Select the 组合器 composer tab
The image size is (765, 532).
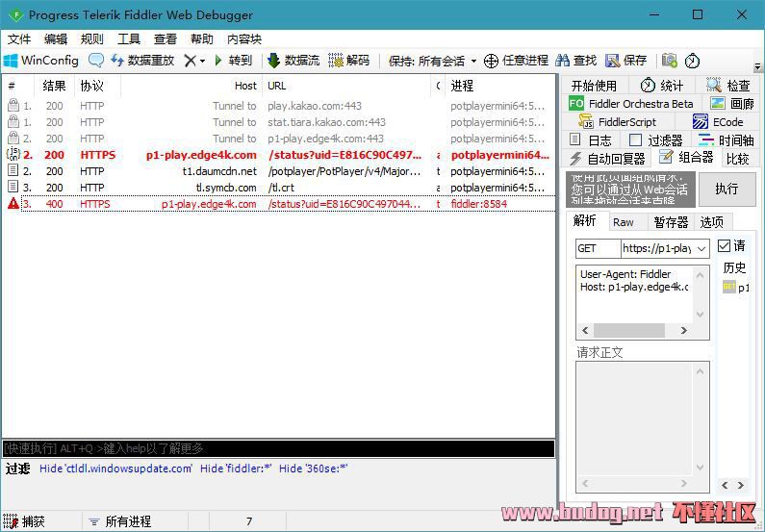click(685, 157)
